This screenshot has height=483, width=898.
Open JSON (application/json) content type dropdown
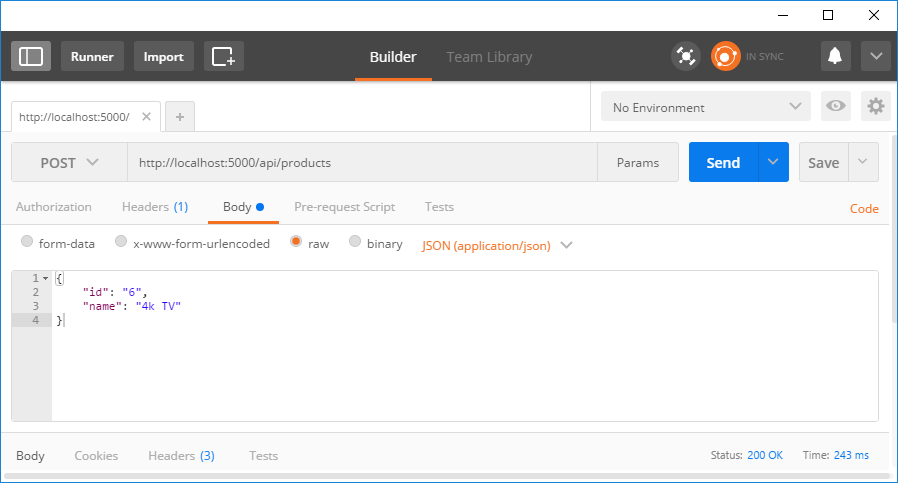pos(497,245)
